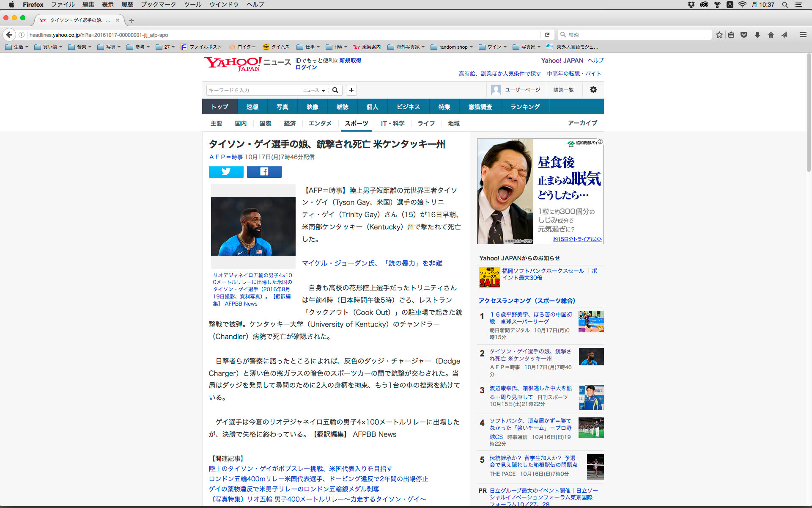The image size is (812, 508).
Task: Open Firefox hamburger menu
Action: (x=803, y=35)
